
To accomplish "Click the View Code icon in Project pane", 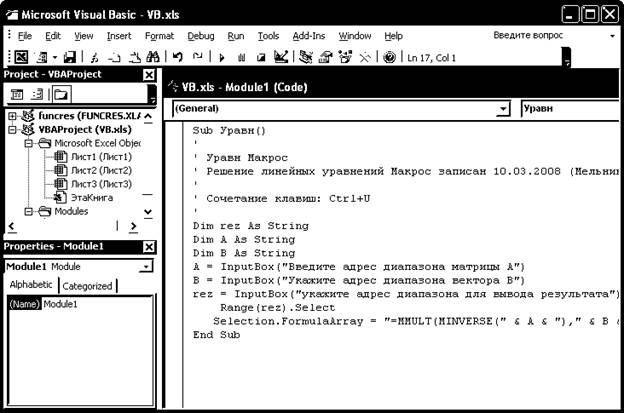I will tap(17, 95).
